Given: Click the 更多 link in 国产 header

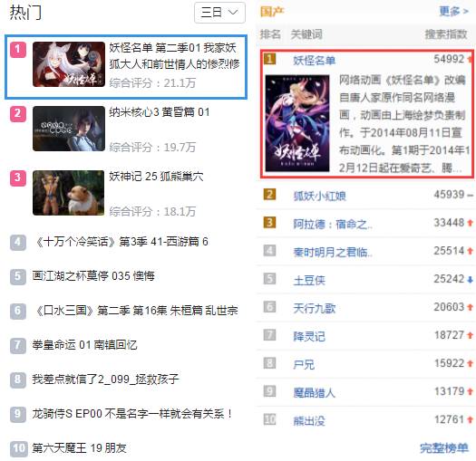Looking at the screenshot, I should [x=454, y=11].
